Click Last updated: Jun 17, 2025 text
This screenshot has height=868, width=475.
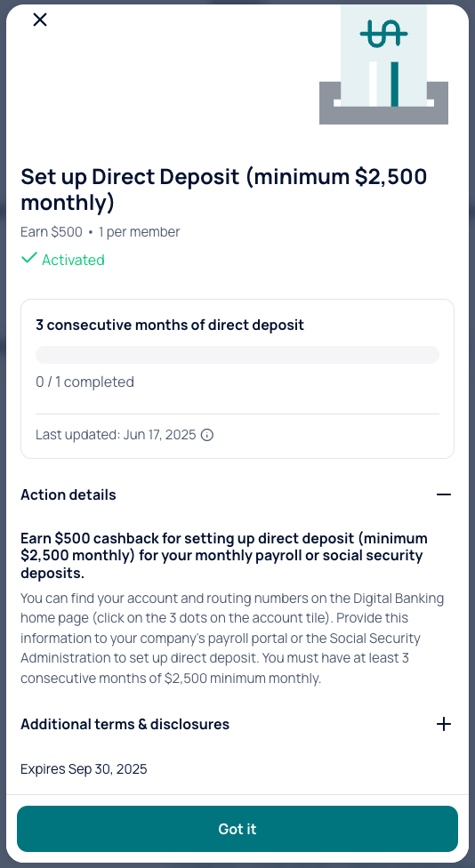(116, 435)
